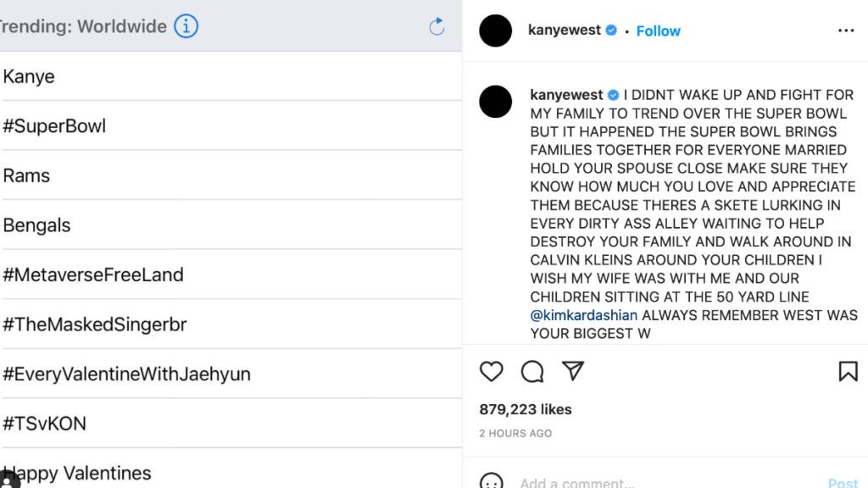Click kanyewest's profile picture
Image resolution: width=868 pixels, height=488 pixels.
(495, 30)
